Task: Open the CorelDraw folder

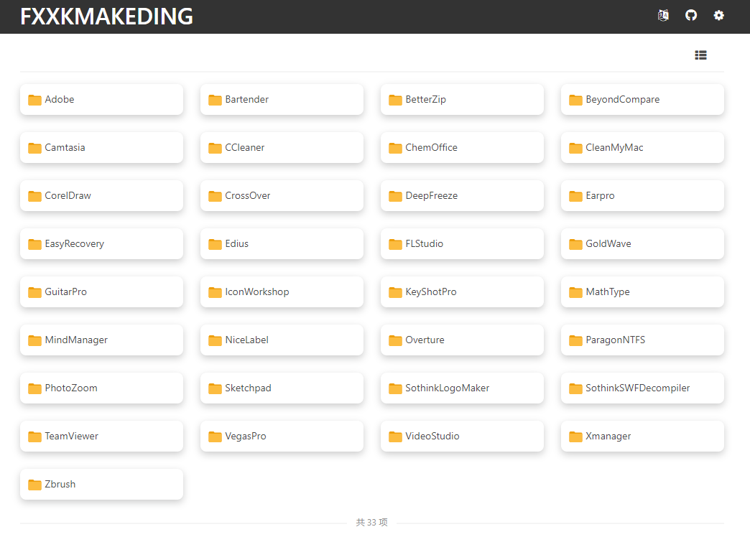Action: 101,195
